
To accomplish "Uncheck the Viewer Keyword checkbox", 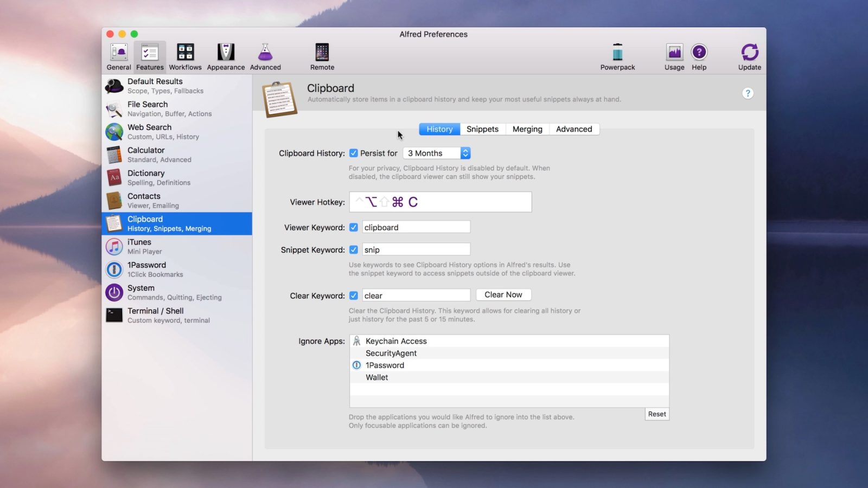I will [354, 227].
